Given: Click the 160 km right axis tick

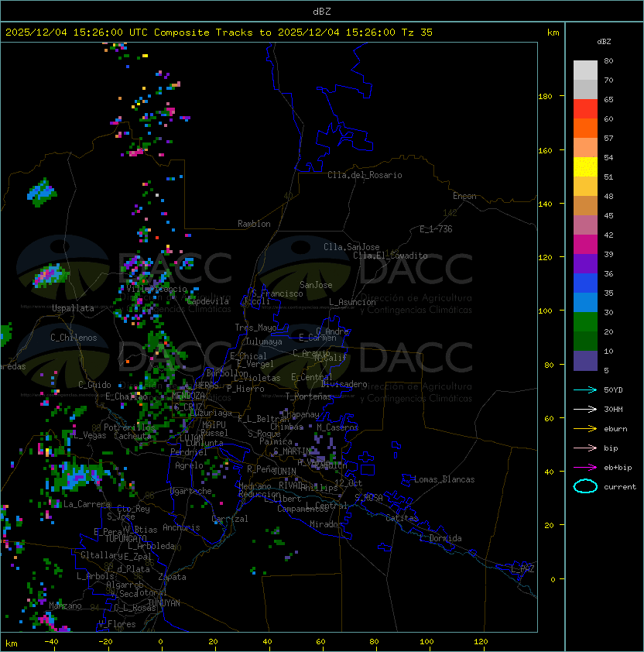Looking at the screenshot, I should tap(545, 150).
